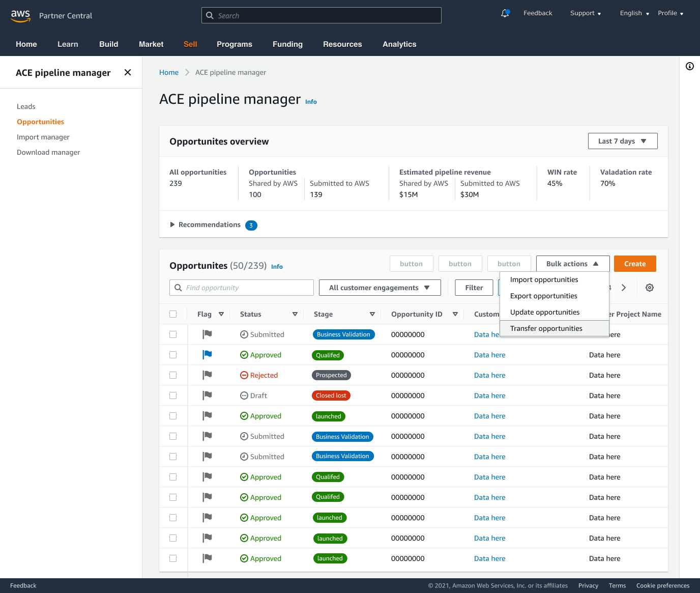Image resolution: width=700 pixels, height=593 pixels.
Task: Click the search magnifier icon in top bar
Action: 210,15
